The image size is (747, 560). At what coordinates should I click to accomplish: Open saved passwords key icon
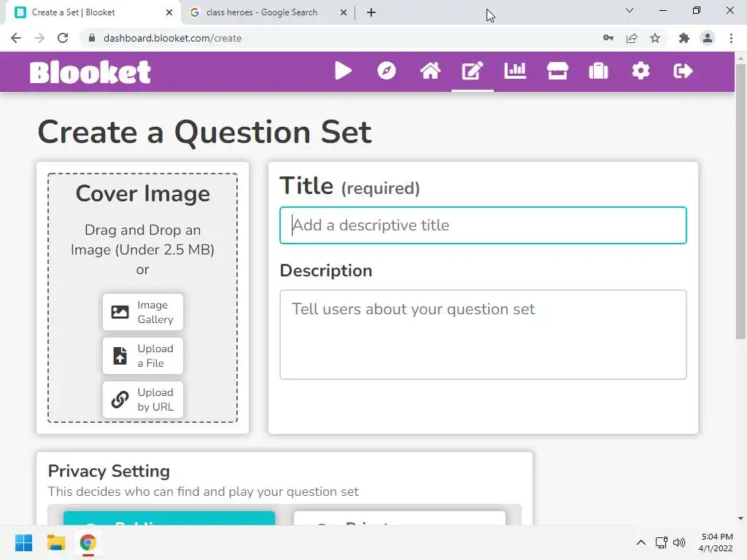click(x=608, y=38)
